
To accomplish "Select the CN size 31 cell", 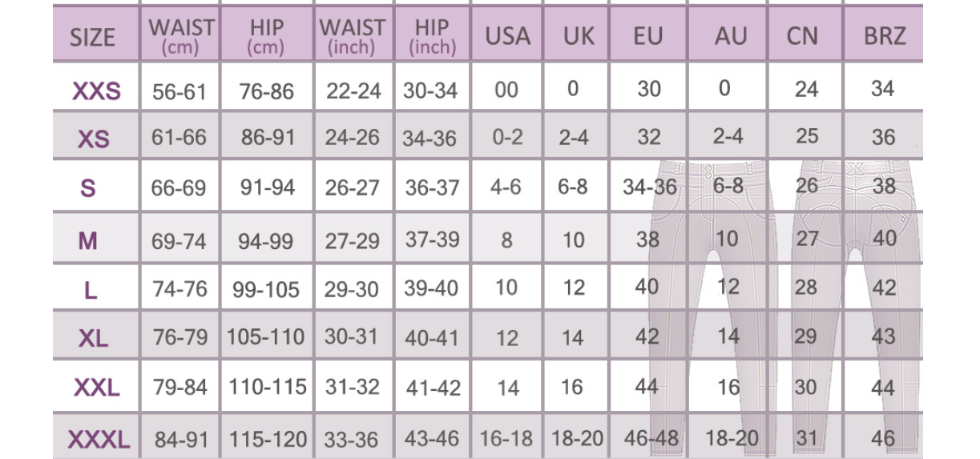I will tap(805, 438).
